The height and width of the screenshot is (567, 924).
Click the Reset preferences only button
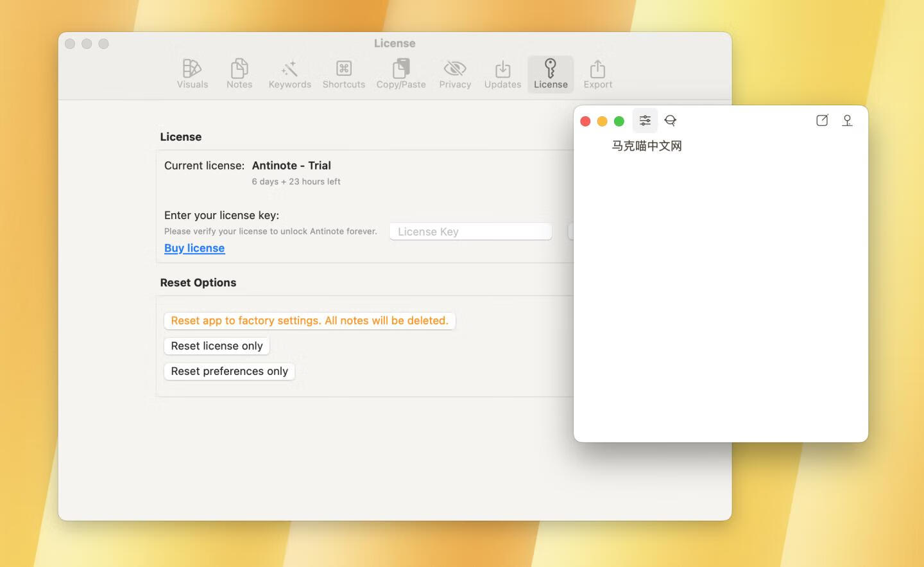point(229,371)
